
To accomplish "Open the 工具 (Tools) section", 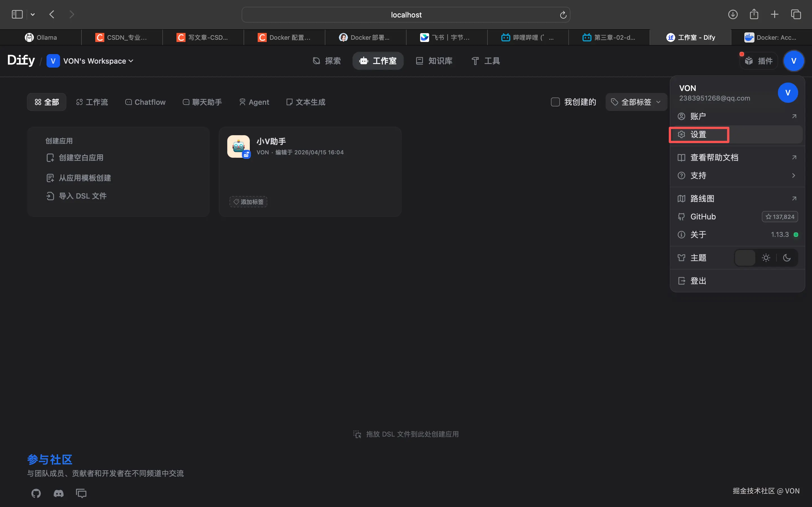I will point(486,61).
